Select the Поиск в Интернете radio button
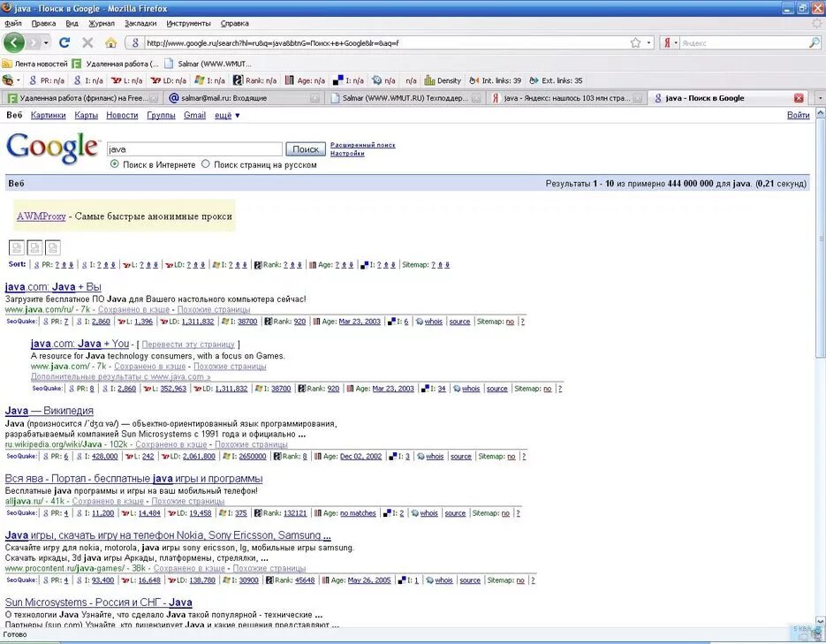Image resolution: width=826 pixels, height=644 pixels. (x=114, y=164)
